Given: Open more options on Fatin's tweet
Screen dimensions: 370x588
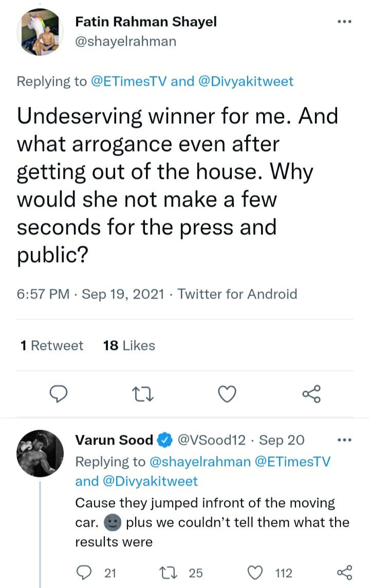Looking at the screenshot, I should 344,21.
